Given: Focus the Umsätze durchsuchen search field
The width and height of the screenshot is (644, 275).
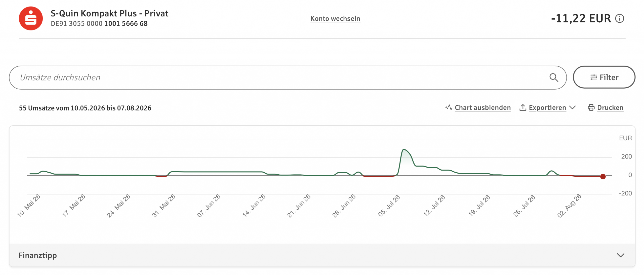Looking at the screenshot, I should (288, 77).
